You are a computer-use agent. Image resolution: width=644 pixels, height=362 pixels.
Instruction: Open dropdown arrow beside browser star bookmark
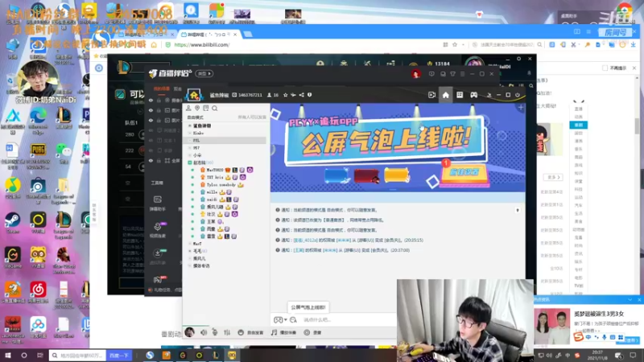click(463, 45)
